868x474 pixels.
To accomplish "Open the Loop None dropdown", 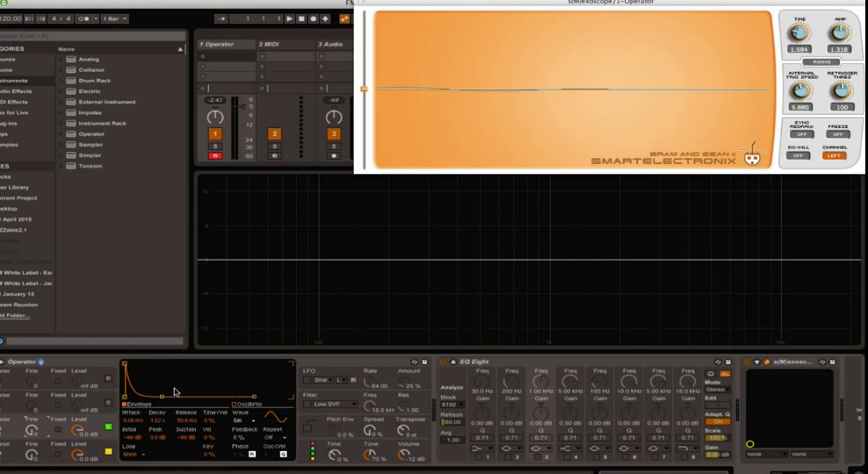I will click(x=134, y=454).
